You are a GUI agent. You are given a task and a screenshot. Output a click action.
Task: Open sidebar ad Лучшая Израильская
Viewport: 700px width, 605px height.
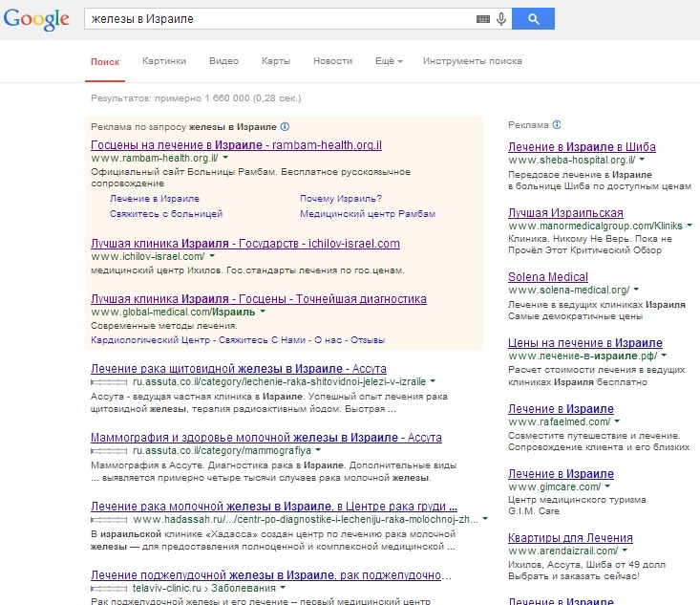(565, 213)
